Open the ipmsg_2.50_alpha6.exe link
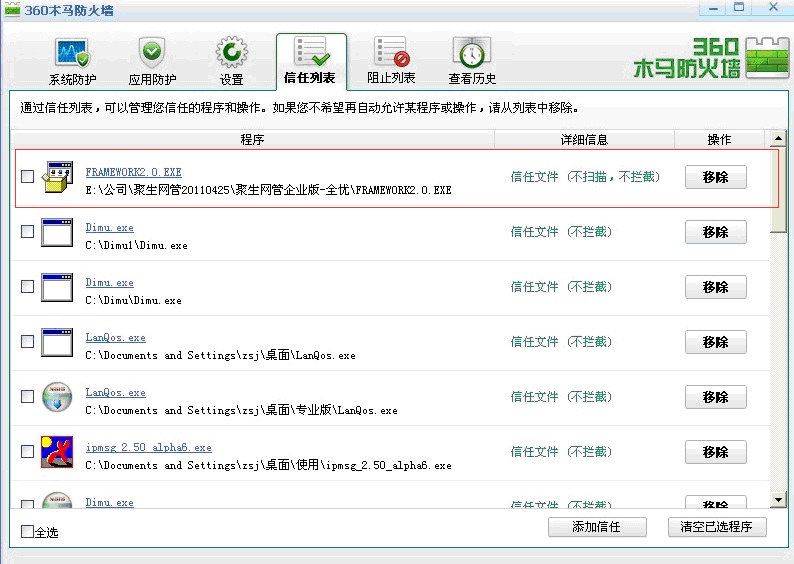The image size is (794, 564). pyautogui.click(x=149, y=448)
